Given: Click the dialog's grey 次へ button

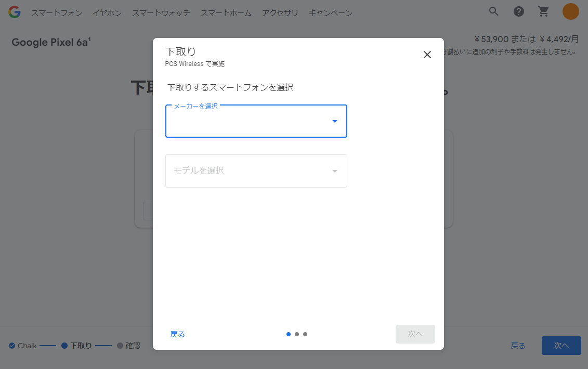Looking at the screenshot, I should coord(415,334).
